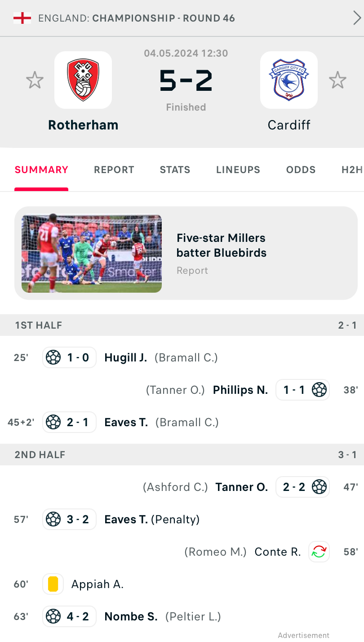The width and height of the screenshot is (364, 642).
Task: Go to the LINEUPS tab
Action: pyautogui.click(x=238, y=169)
